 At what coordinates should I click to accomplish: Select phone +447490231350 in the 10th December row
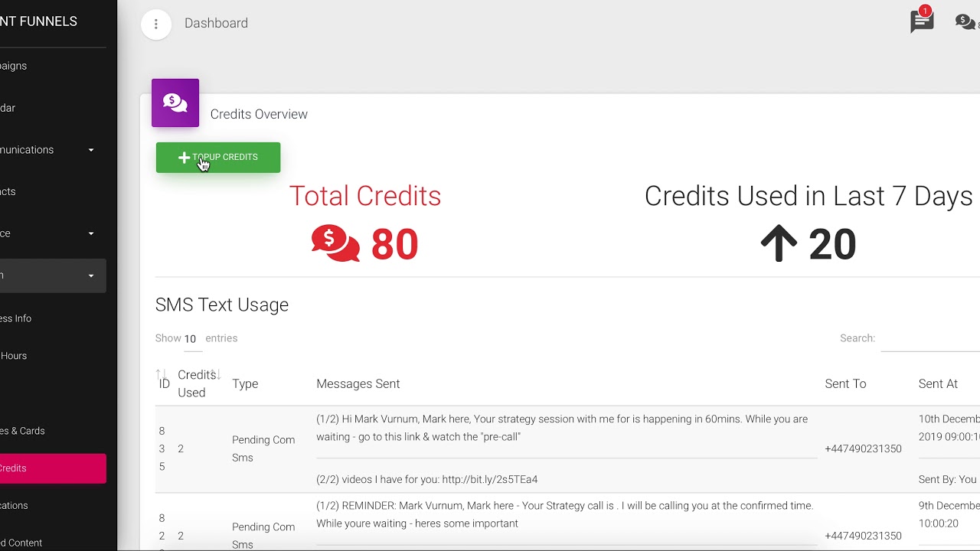863,449
